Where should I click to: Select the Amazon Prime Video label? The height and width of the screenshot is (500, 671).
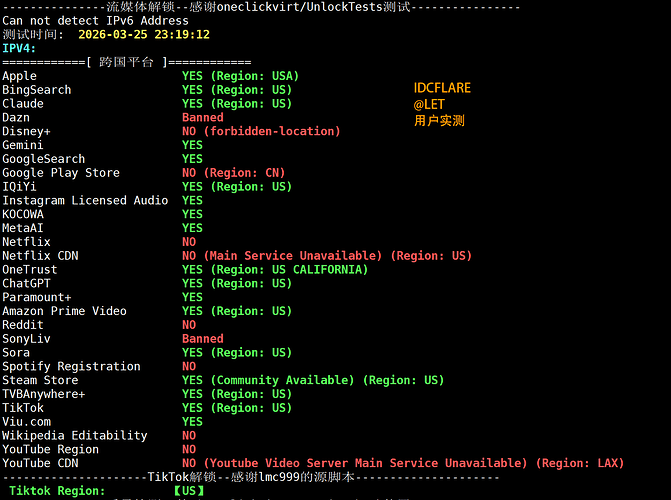pyautogui.click(x=64, y=311)
